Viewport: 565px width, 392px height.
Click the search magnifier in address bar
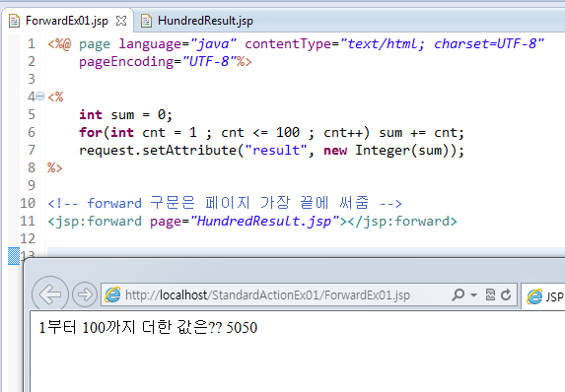tap(459, 294)
